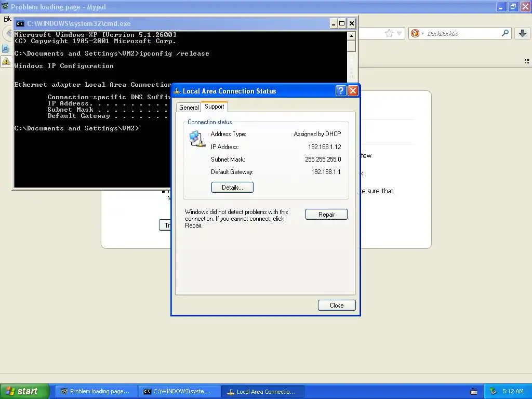Click the connection icon in Status dialog title bar
The image size is (532, 399).
[x=177, y=91]
